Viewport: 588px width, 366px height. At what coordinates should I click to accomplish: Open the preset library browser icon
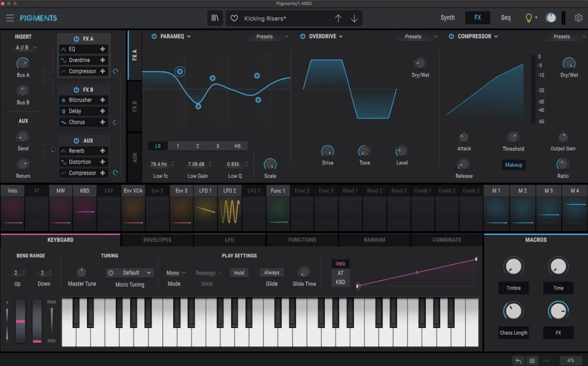pos(215,18)
